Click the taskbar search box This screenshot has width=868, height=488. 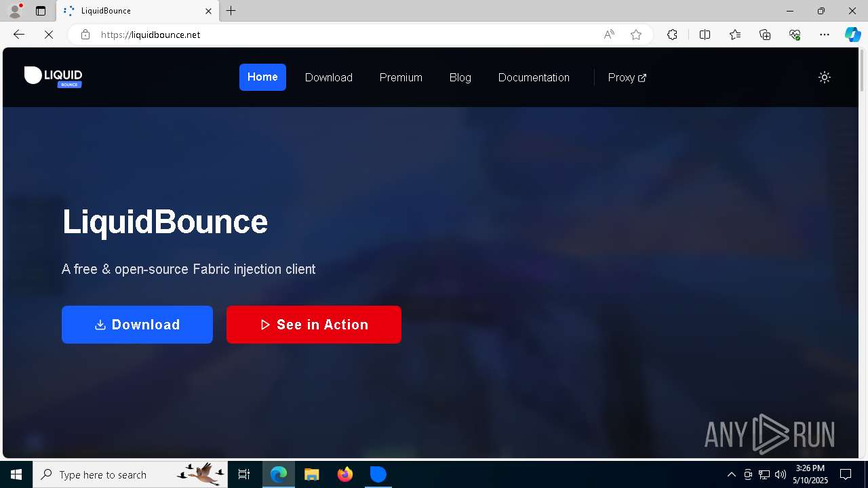click(131, 474)
